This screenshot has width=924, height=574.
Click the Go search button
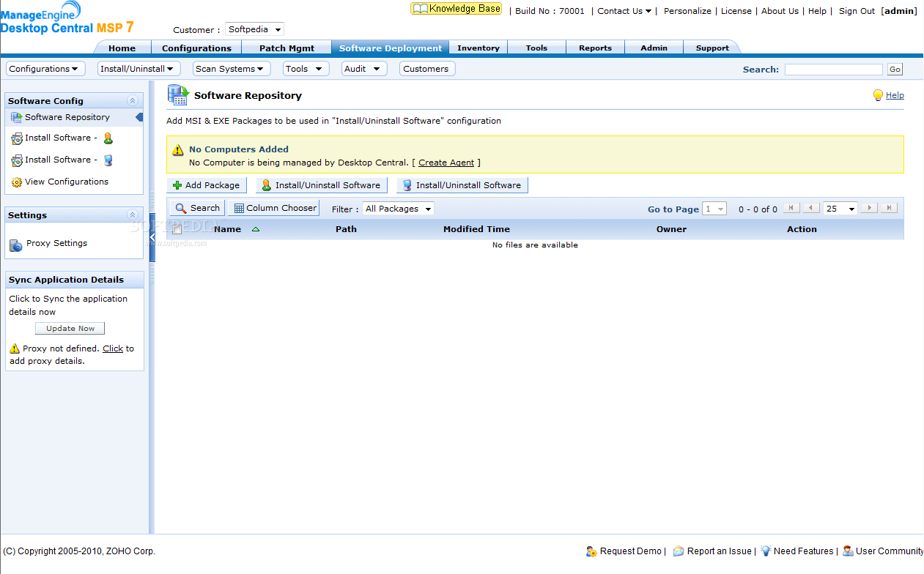click(x=895, y=70)
